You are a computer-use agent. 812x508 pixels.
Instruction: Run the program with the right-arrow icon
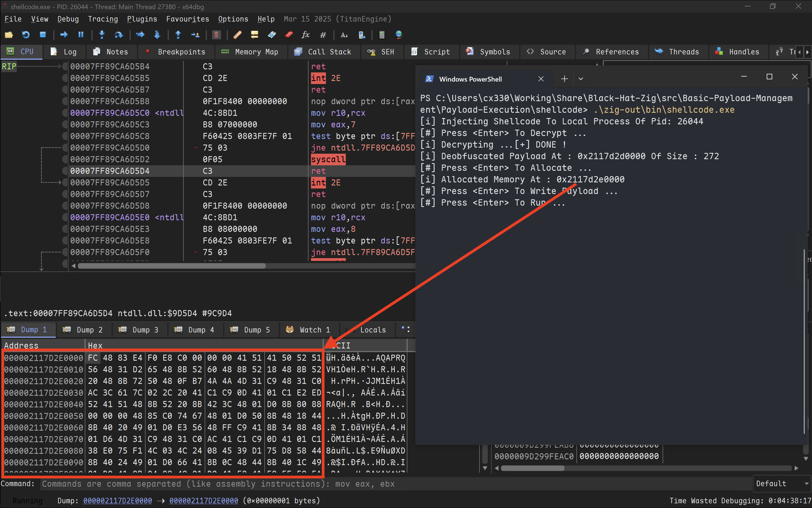coord(64,35)
